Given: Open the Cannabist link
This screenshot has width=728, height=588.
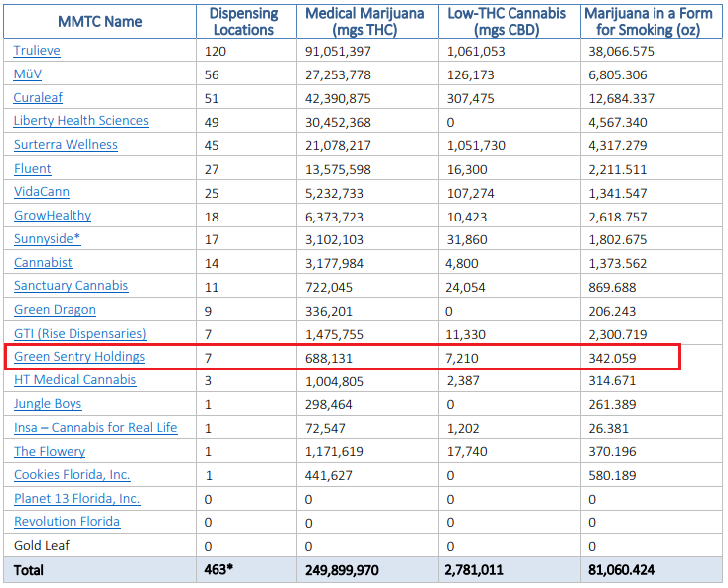Looking at the screenshot, I should [43, 262].
